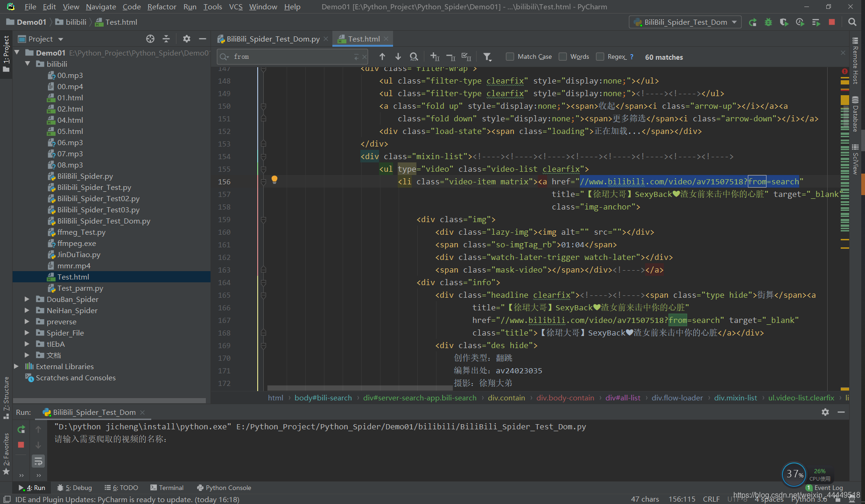Open the 6: TODO tool window
The width and height of the screenshot is (865, 504).
click(x=121, y=488)
